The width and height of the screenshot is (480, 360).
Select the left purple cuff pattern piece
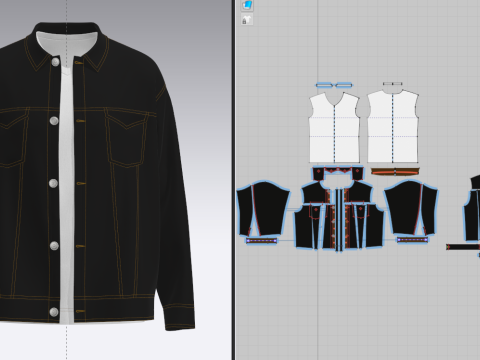[262, 240]
